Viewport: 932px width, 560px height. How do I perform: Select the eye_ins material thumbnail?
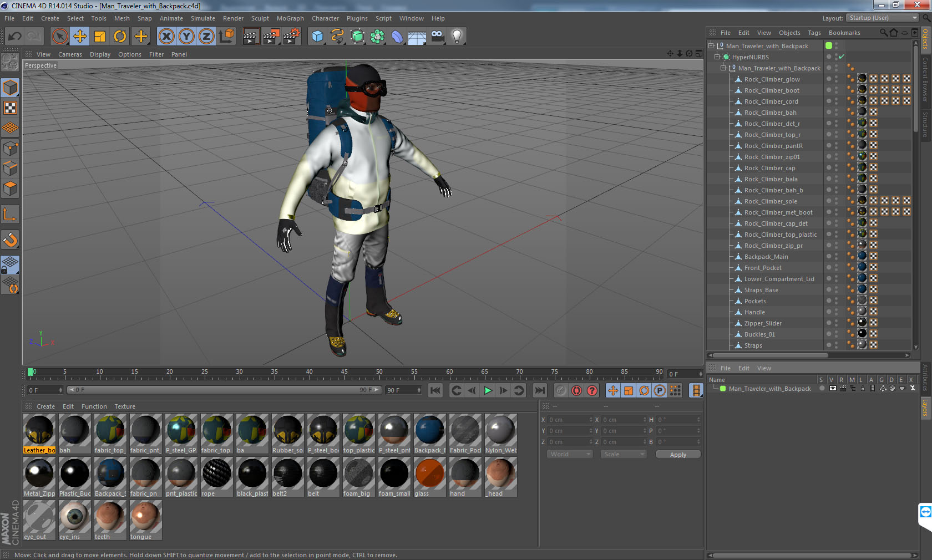point(75,520)
